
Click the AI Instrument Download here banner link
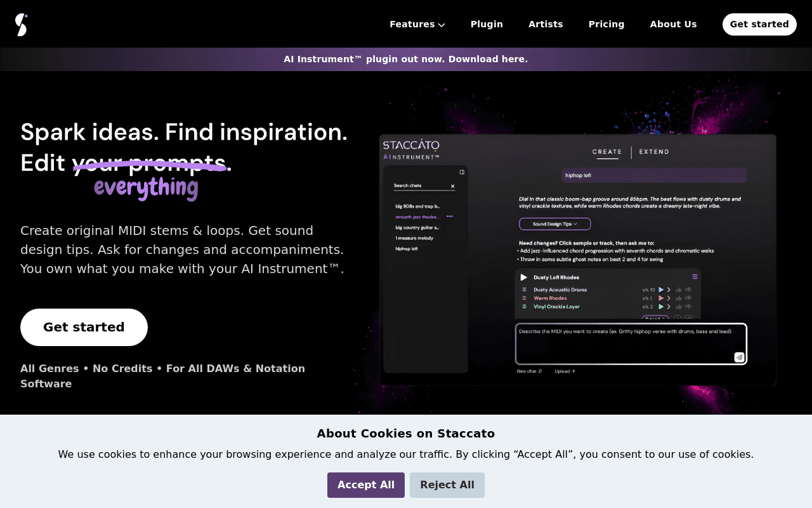click(x=405, y=59)
